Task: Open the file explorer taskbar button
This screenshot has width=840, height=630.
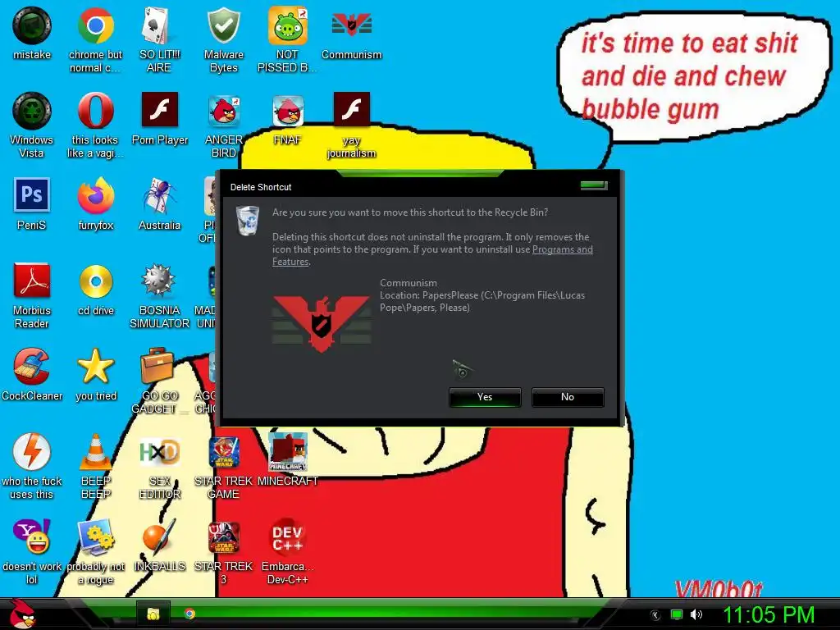Action: (153, 614)
